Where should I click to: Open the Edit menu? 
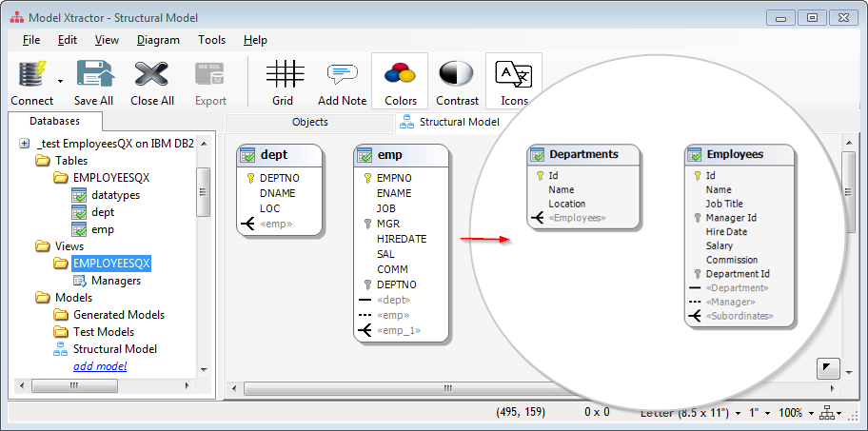(68, 40)
